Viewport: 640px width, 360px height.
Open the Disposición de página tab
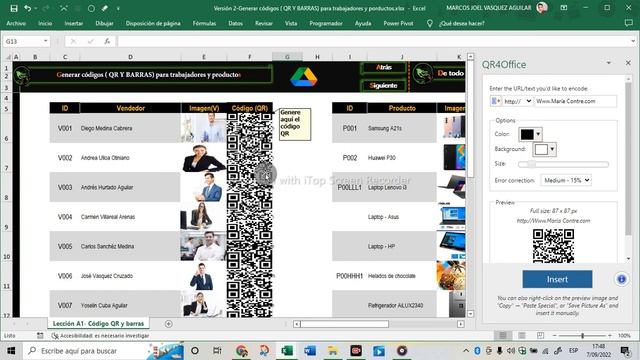pos(153,24)
